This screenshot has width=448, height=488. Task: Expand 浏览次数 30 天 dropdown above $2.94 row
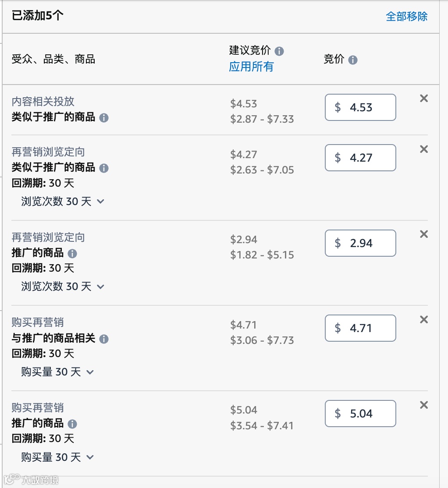[63, 202]
